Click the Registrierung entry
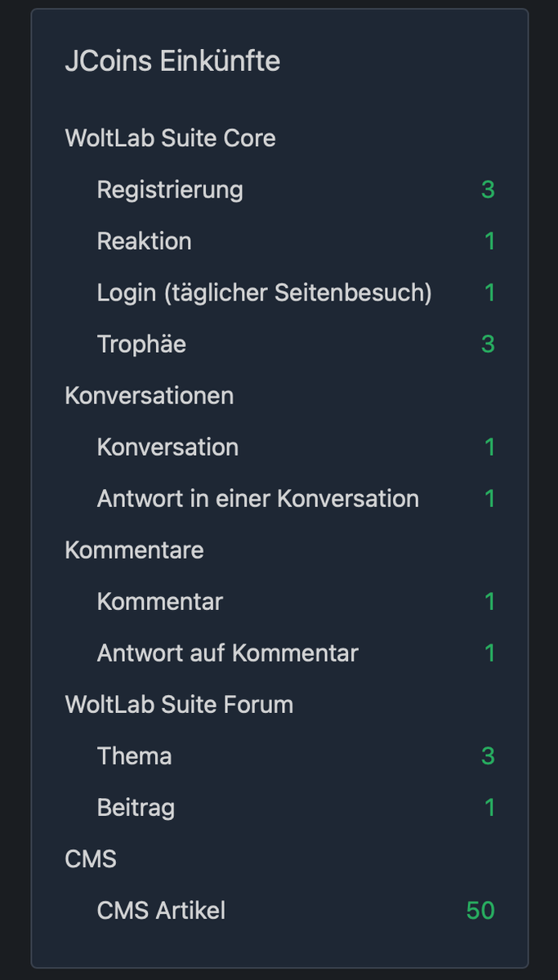 (170, 189)
